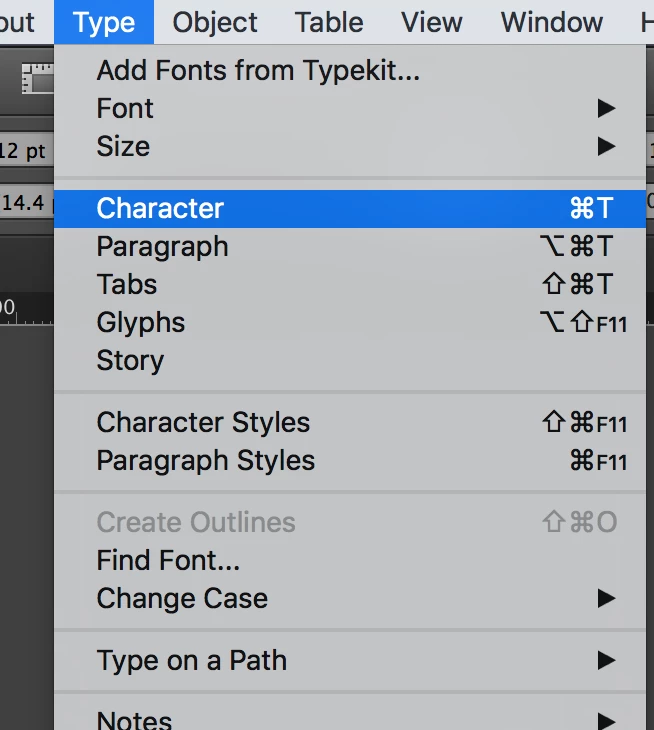654x730 pixels.
Task: Open the View menu
Action: pos(432,22)
